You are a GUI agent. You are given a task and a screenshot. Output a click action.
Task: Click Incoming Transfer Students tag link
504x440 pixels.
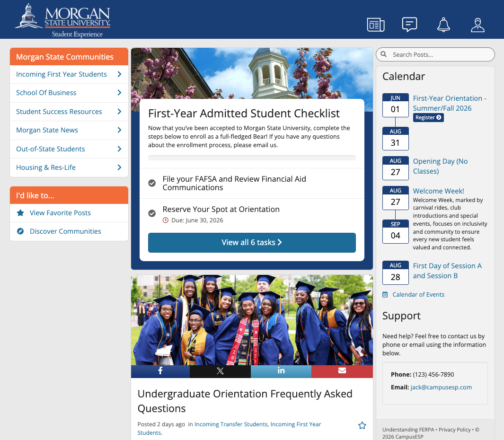(231, 424)
